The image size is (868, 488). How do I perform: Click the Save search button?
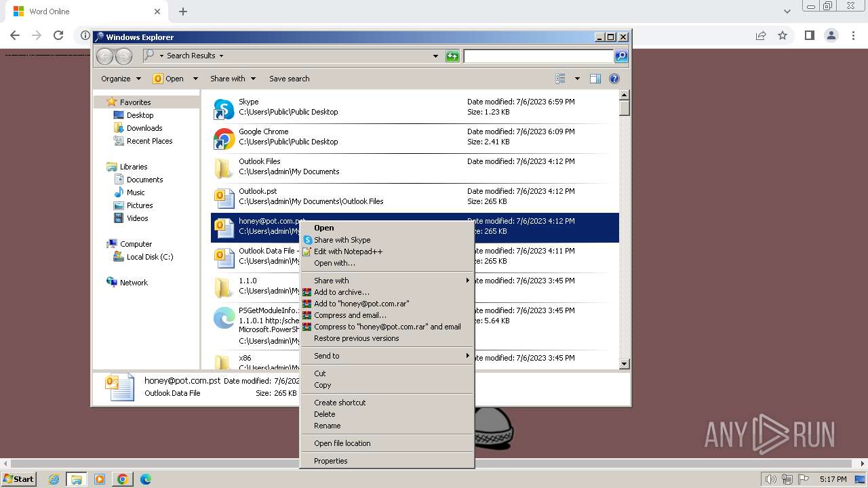(289, 79)
